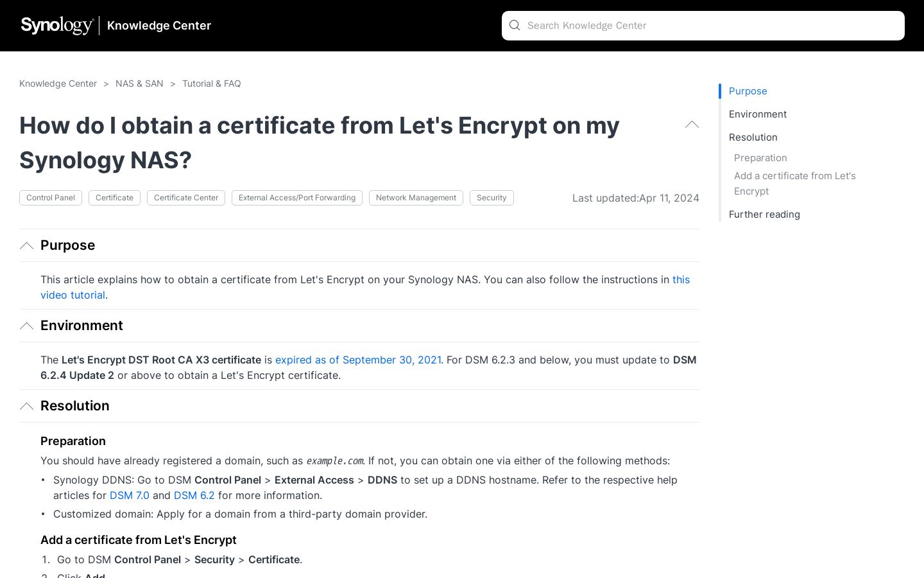Select the External Access/Port Forwarding tag
This screenshot has width=924, height=578.
point(297,198)
